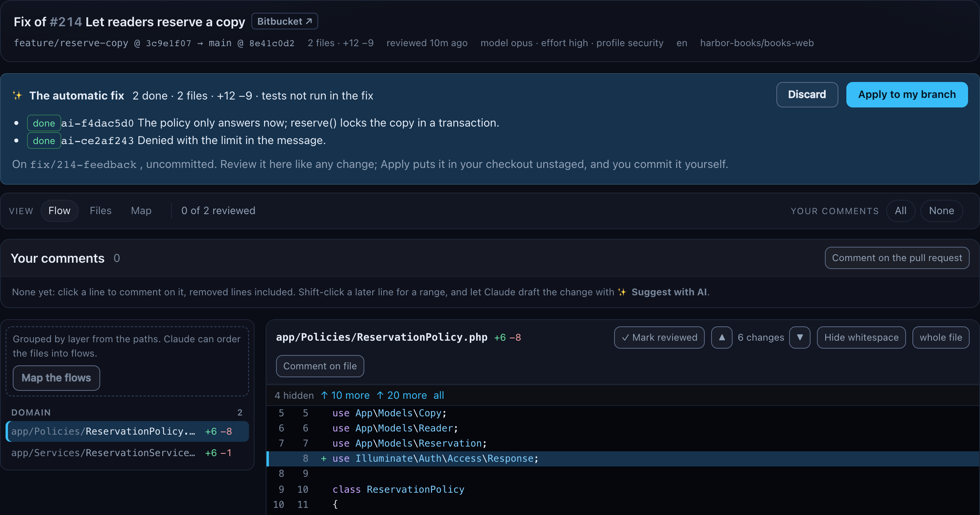Viewport: 980px width, 515px height.
Task: Mark ReservationPolicy.php as reviewed
Action: click(659, 337)
